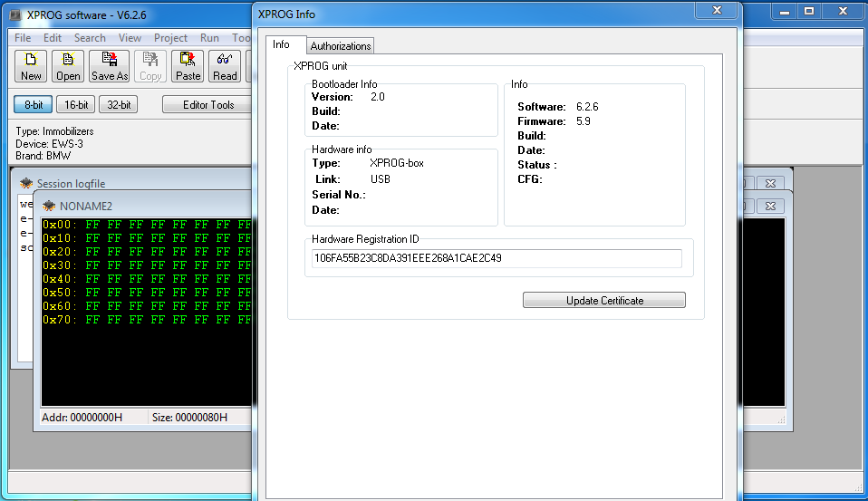
Task: Click the 0x10 hex row address
Action: point(58,238)
